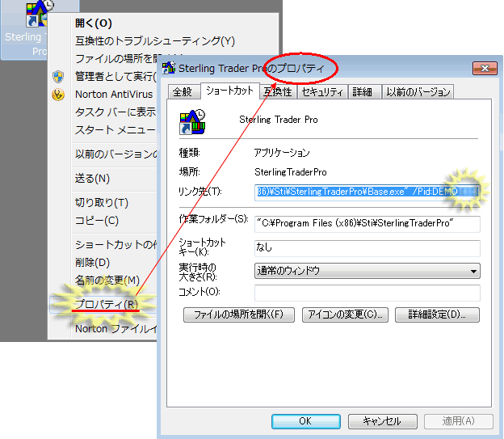Screen dimensions: 504x439
Task: Close the properties dialog with X button
Action: [x=485, y=68]
